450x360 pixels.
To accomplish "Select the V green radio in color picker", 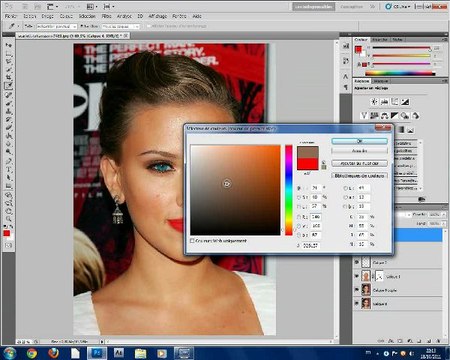I will click(x=299, y=226).
